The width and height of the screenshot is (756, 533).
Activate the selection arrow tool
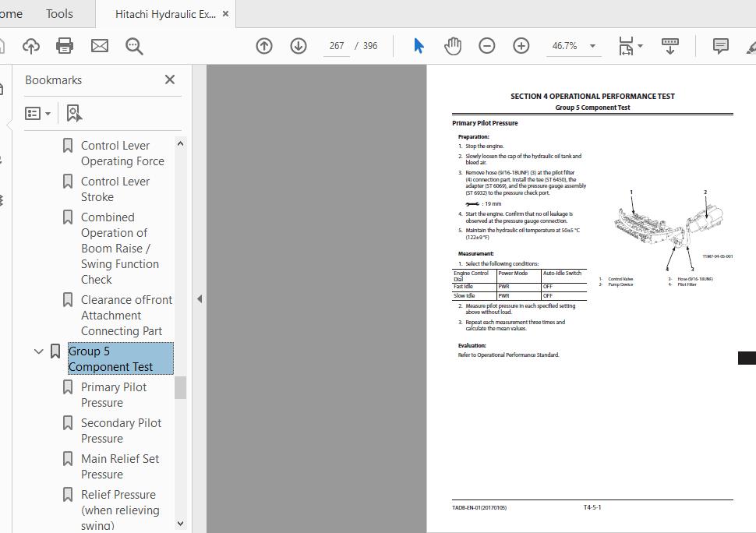click(419, 46)
